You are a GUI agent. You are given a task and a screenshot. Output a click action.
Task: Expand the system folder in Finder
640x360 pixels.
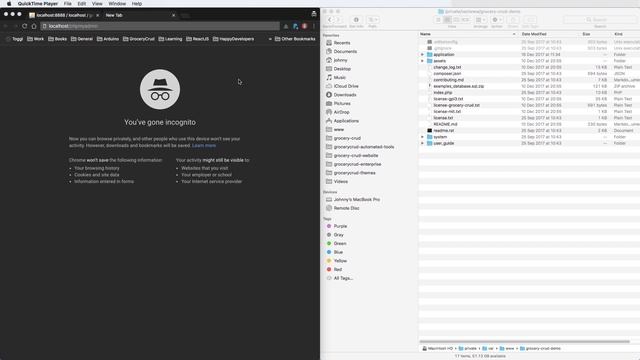422,137
